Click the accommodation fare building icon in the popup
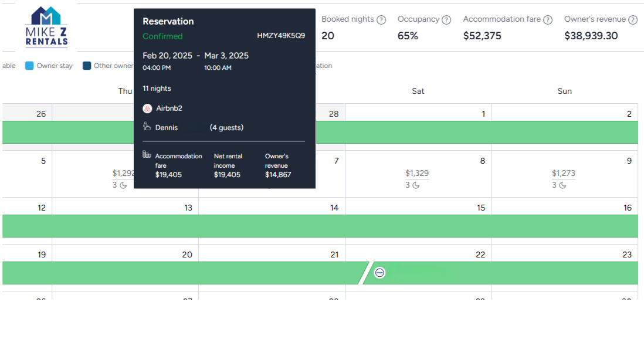The width and height of the screenshot is (644, 346). tap(147, 154)
